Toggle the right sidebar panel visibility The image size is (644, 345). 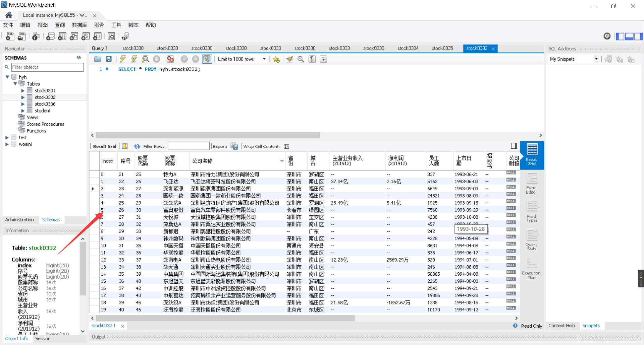(638, 36)
